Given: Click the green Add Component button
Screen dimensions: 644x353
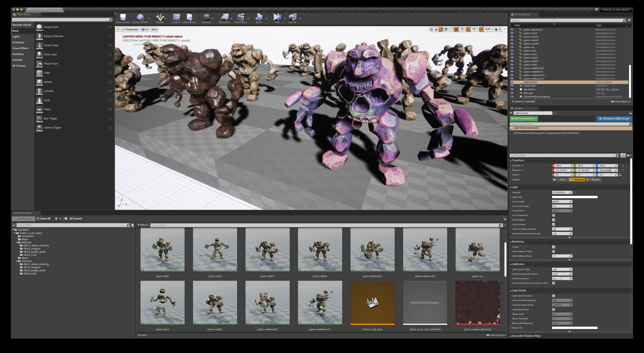Looking at the screenshot, I should pos(524,119).
